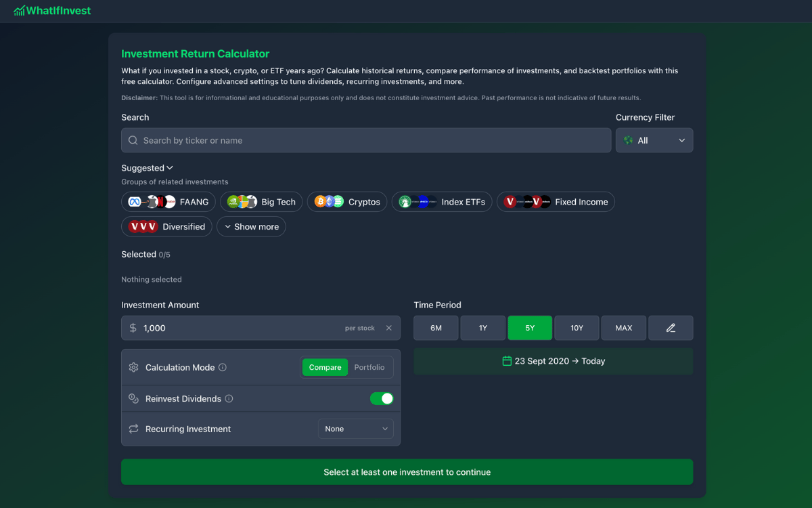Viewport: 812px width, 508px height.
Task: Click 'Groups of related investments' text
Action: tap(175, 182)
